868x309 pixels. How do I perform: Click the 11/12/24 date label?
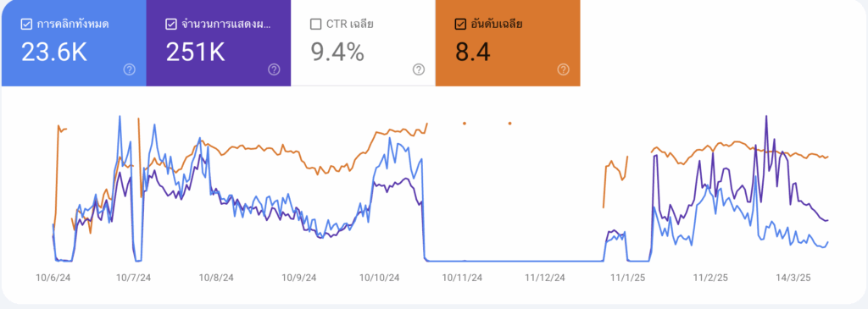click(545, 278)
